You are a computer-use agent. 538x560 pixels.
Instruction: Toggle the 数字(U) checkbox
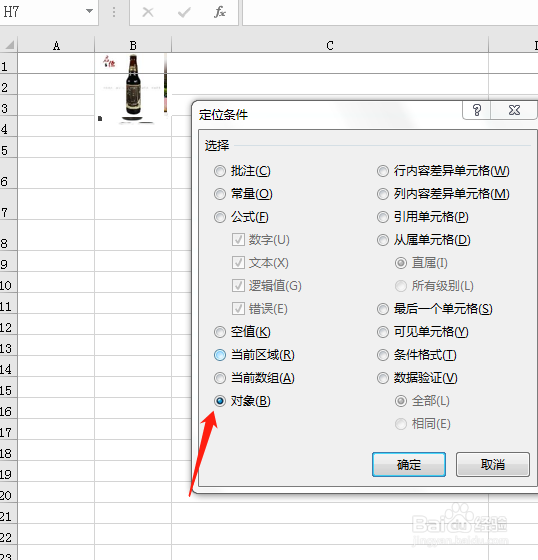coord(238,240)
